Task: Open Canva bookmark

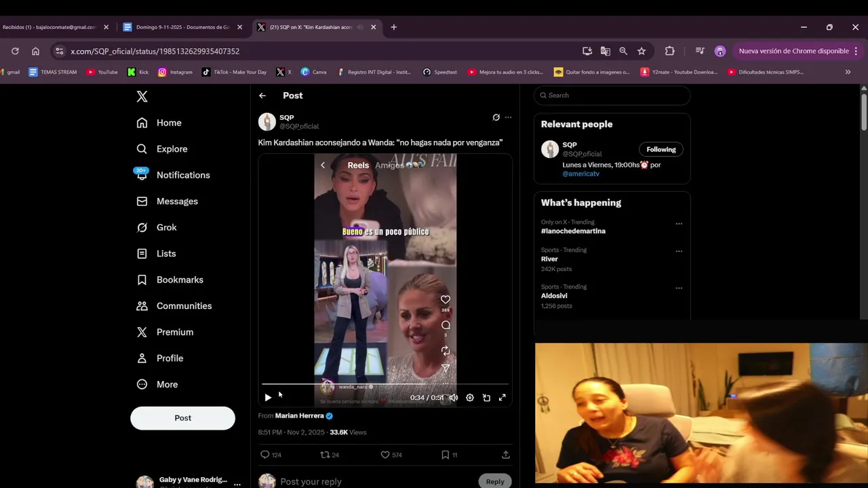Action: click(x=314, y=72)
